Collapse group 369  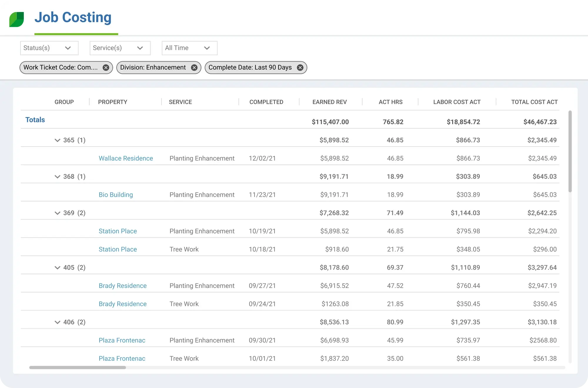coord(58,213)
